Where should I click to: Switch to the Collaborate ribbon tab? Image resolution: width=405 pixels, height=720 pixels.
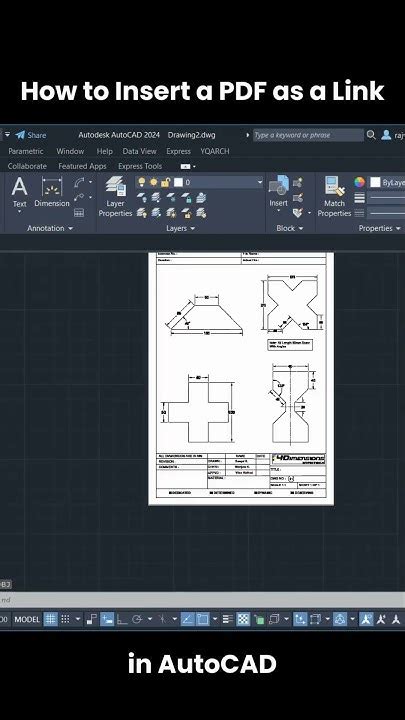pos(27,166)
